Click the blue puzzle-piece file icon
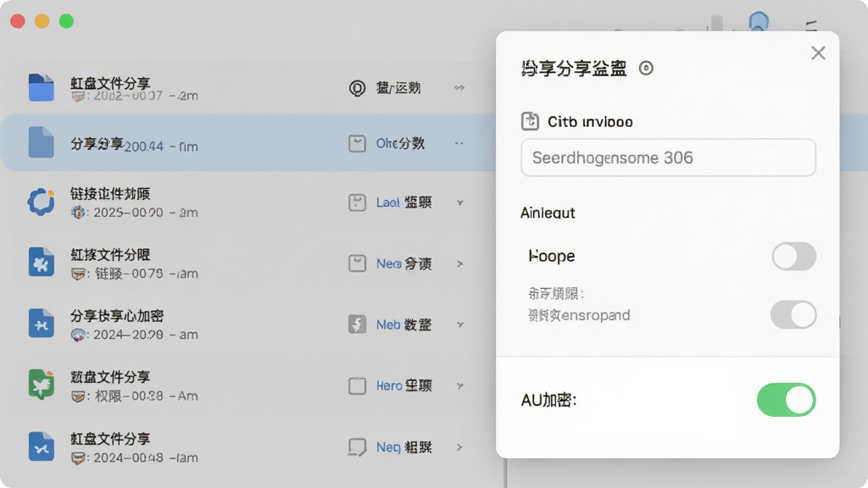Screen dimensions: 868x488 tap(42, 263)
